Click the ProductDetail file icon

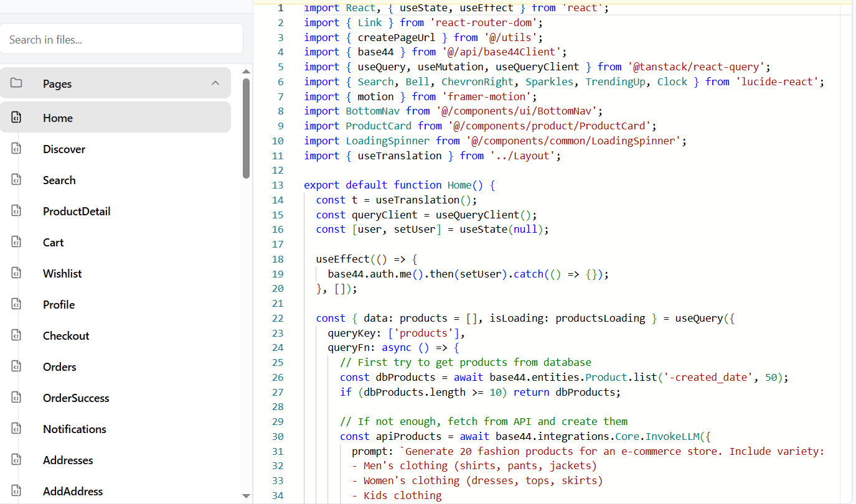coord(17,211)
